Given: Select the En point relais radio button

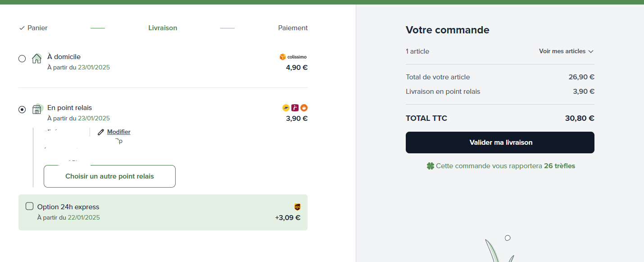Looking at the screenshot, I should pyautogui.click(x=22, y=110).
